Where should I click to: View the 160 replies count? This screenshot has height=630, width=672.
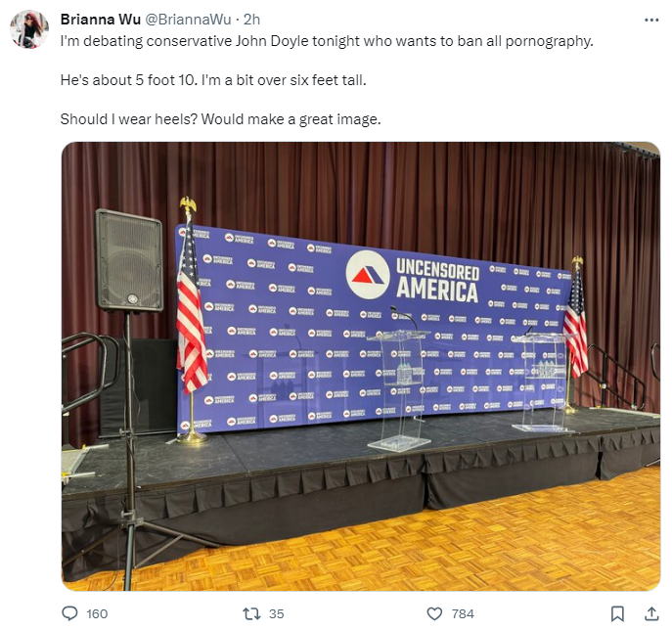pos(97,613)
